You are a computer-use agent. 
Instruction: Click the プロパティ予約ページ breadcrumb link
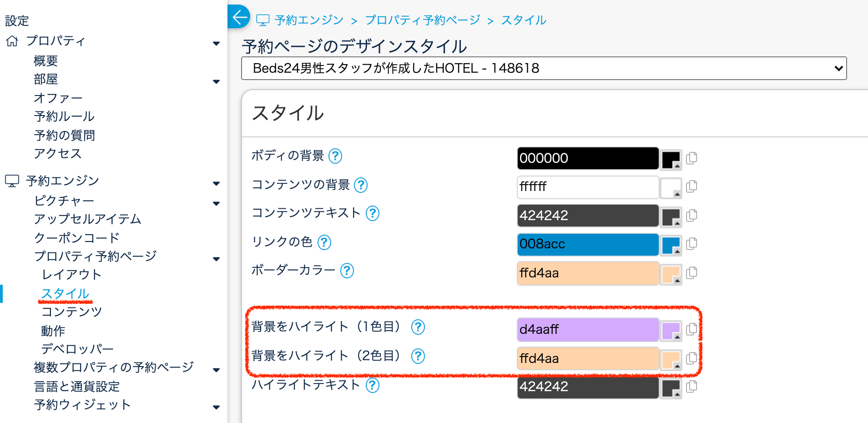pyautogui.click(x=422, y=20)
